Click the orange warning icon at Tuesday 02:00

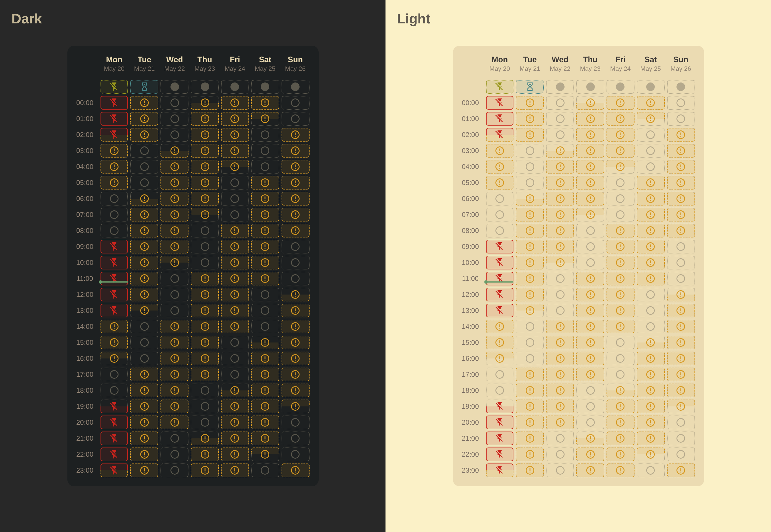(144, 134)
